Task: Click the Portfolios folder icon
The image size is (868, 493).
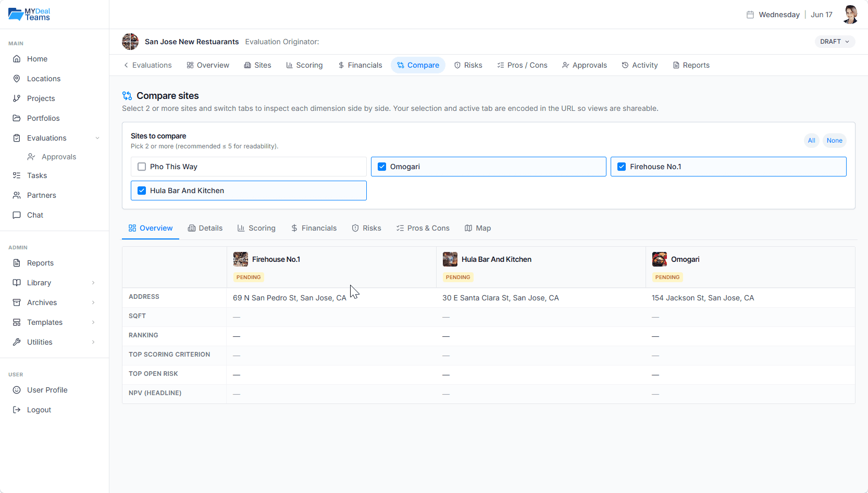Action: [x=17, y=118]
